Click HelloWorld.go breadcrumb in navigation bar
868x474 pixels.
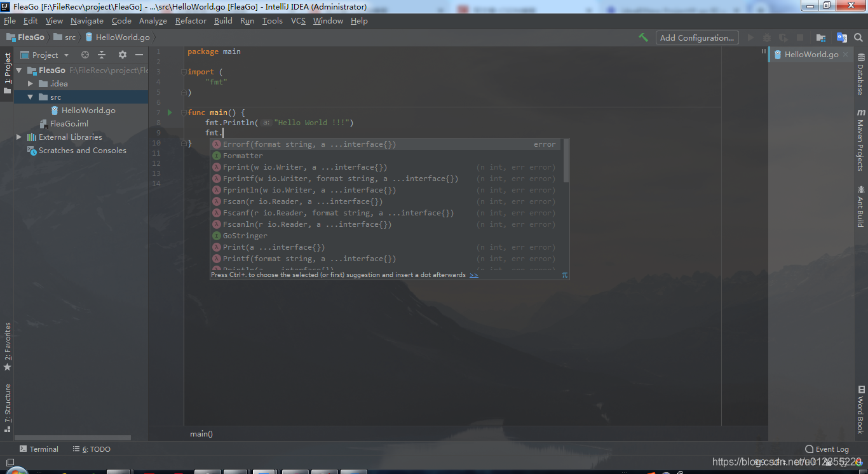point(118,37)
